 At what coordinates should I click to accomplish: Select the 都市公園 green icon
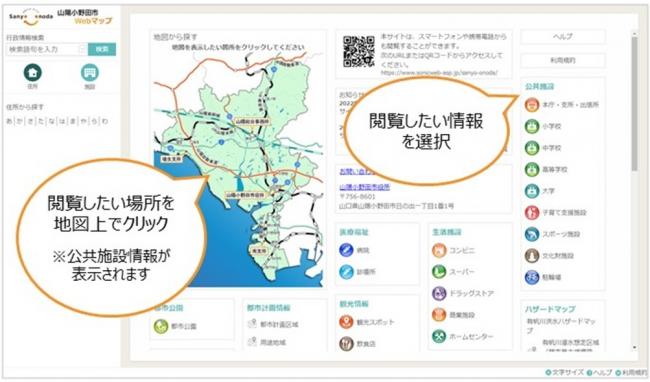click(161, 326)
